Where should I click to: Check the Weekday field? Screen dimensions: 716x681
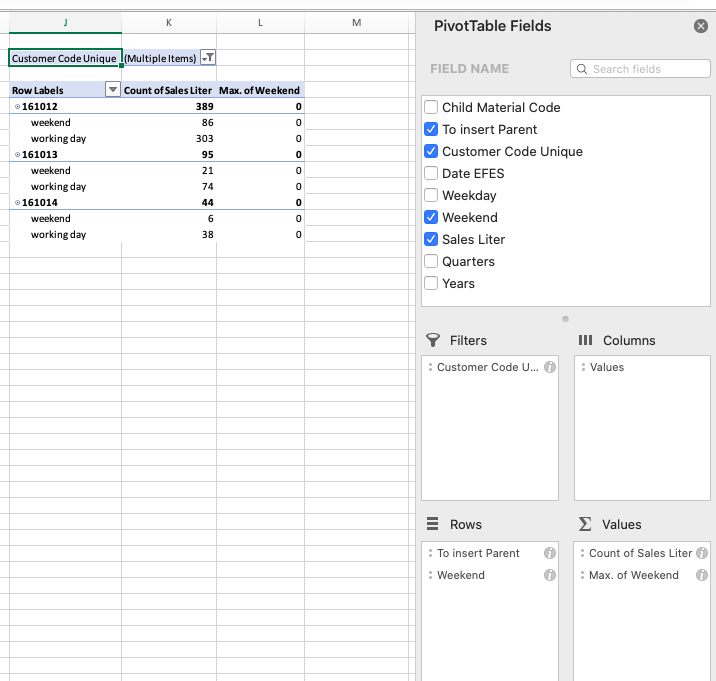[x=431, y=195]
